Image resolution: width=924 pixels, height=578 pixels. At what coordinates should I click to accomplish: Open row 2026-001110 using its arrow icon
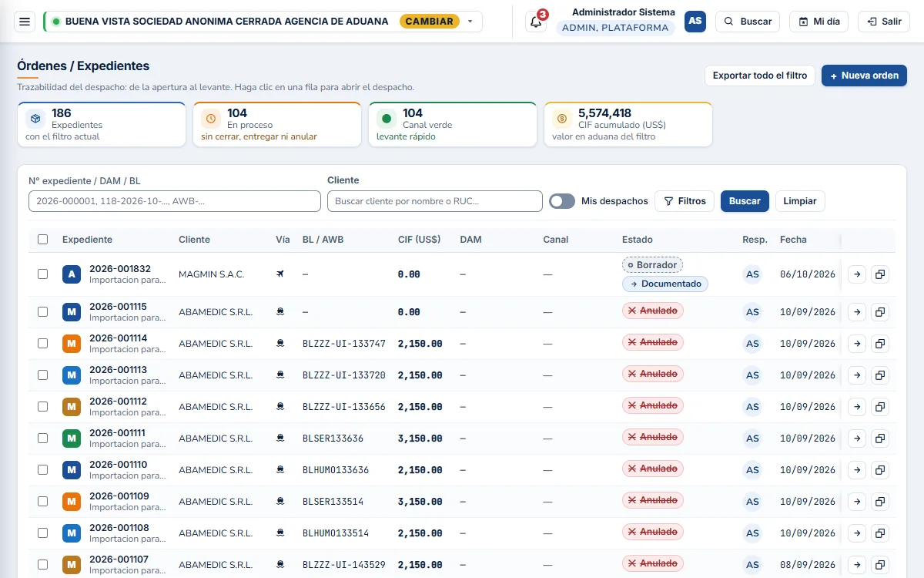point(857,470)
